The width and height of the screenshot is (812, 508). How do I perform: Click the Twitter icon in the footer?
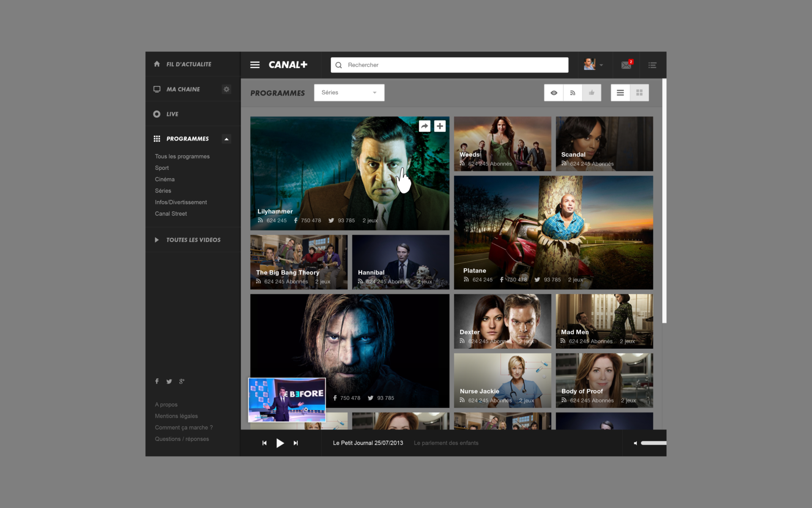click(x=169, y=381)
